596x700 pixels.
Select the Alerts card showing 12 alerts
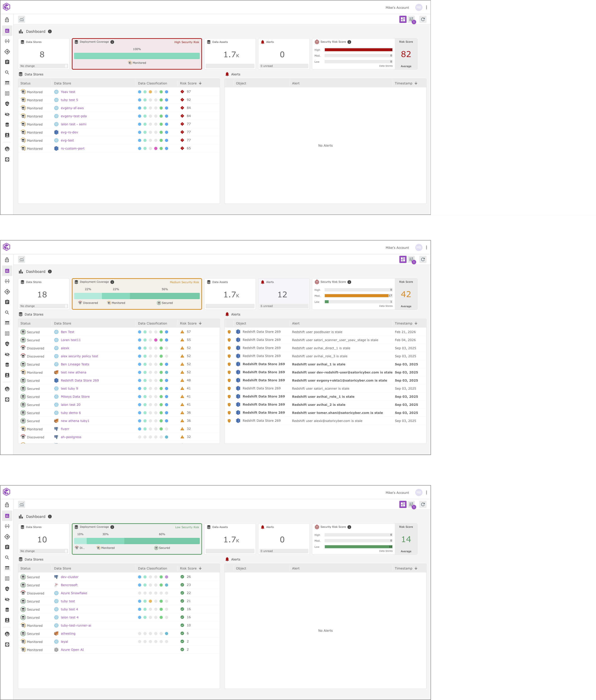point(284,294)
